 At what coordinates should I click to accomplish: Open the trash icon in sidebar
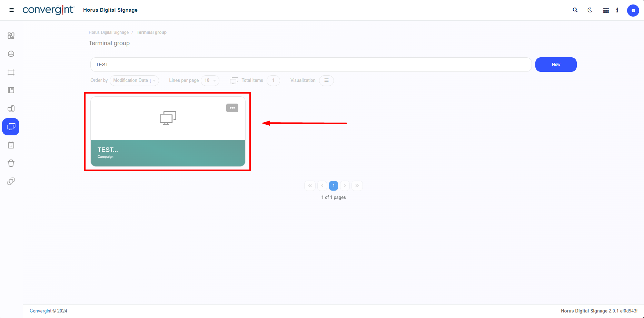(x=11, y=163)
